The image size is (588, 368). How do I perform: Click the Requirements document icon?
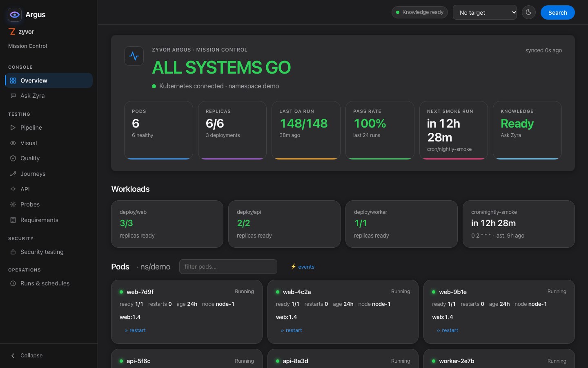tap(13, 220)
